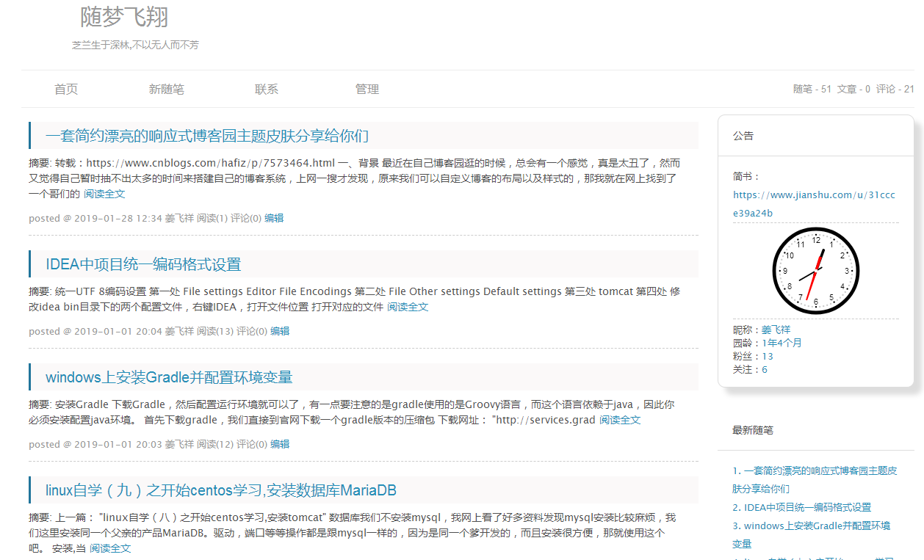This screenshot has width=924, height=560.
Task: Open sidebar entry 3. windows上安装Gradle并配置环境变量
Action: click(812, 535)
